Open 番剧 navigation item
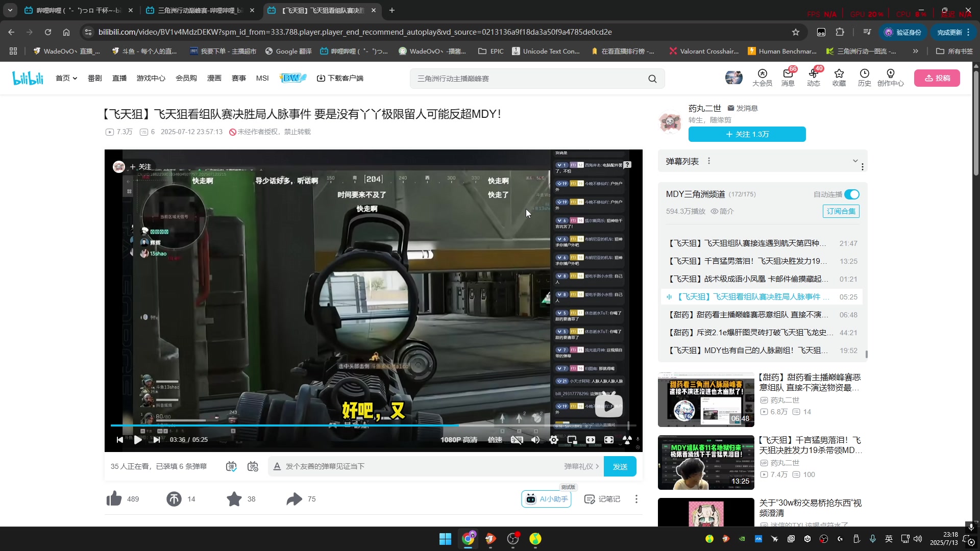 95,78
